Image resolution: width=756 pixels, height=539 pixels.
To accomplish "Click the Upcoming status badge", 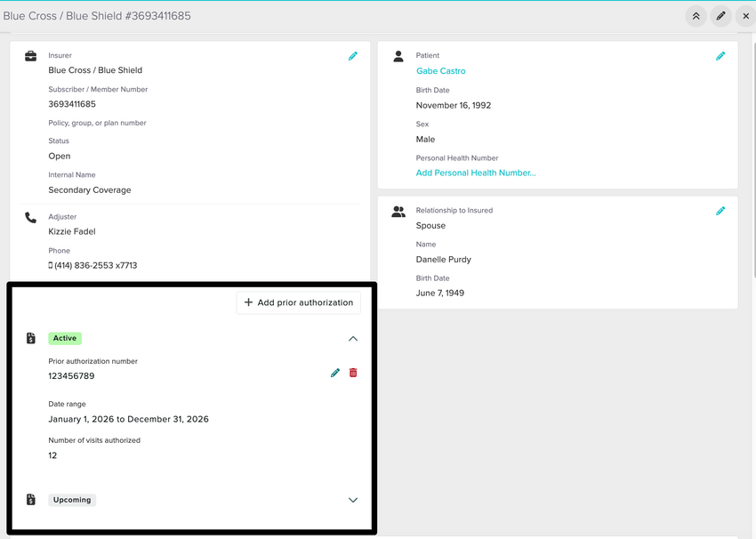I will 72,500.
